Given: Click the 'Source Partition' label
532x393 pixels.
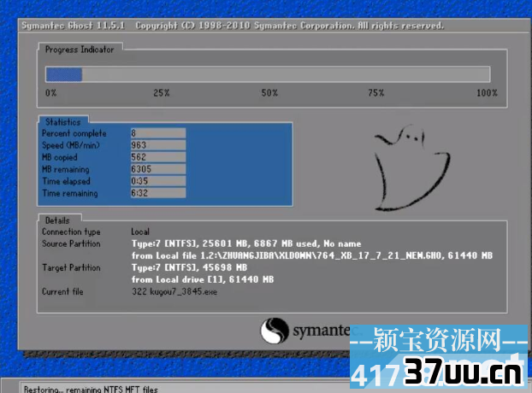Looking at the screenshot, I should coord(71,244).
